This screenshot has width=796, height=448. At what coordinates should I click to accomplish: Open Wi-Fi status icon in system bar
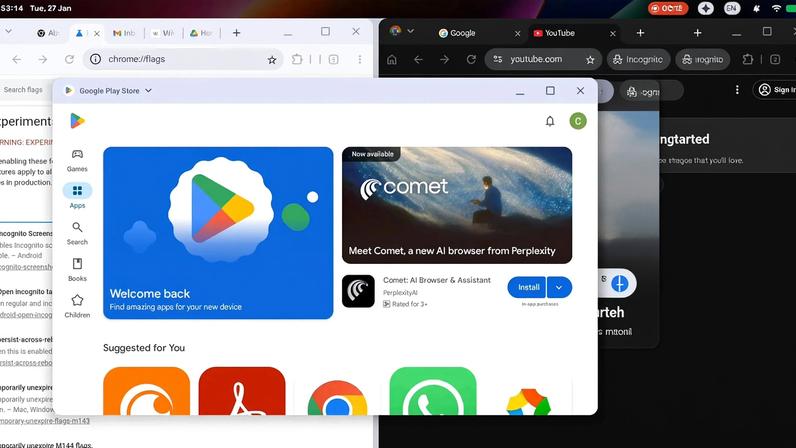pos(776,8)
